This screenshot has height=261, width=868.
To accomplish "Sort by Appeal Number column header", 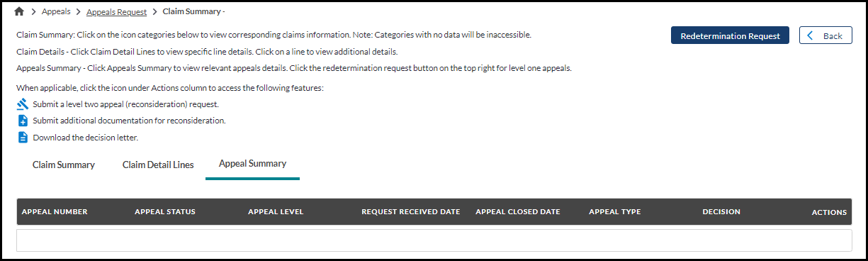I will coord(55,212).
